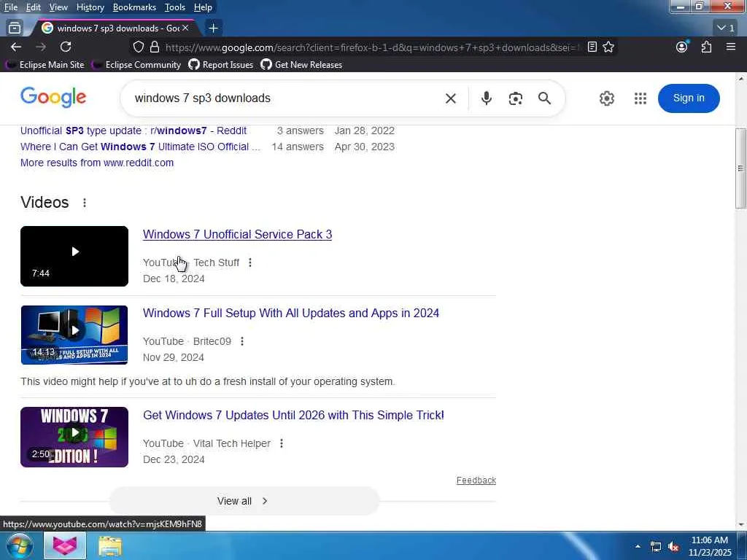This screenshot has height=560, width=747.
Task: Open 'Windows 7 Unofficial Service Pack 3' video link
Action: click(237, 234)
